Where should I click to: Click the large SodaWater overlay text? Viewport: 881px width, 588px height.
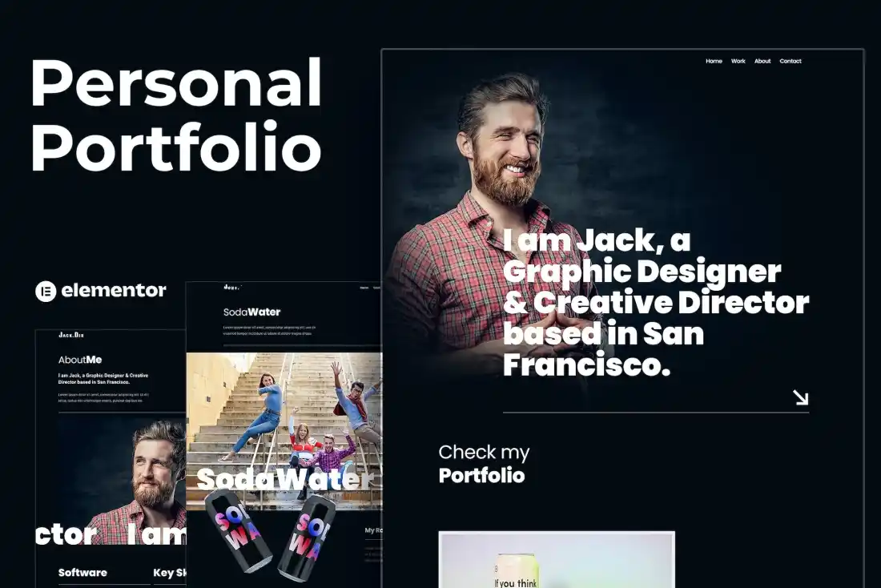click(284, 479)
